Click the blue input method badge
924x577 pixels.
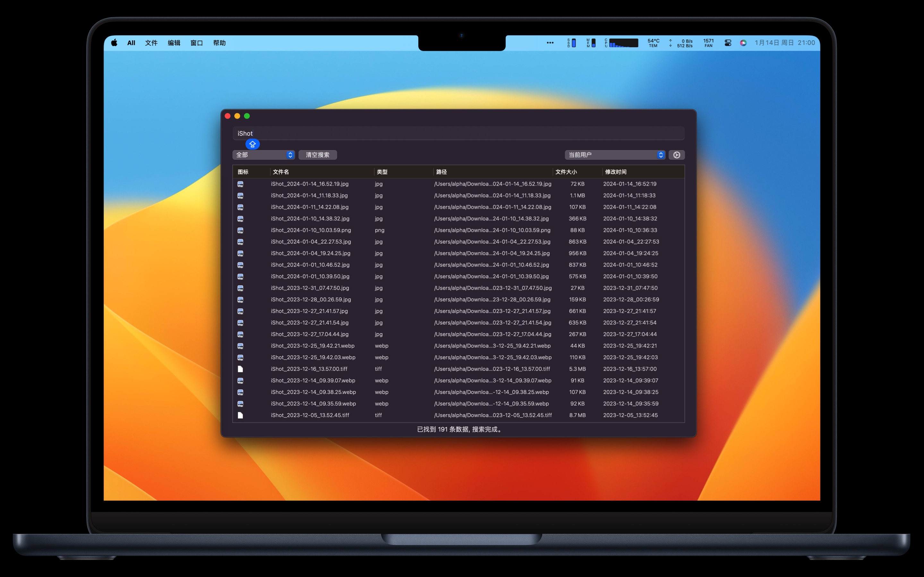pyautogui.click(x=252, y=144)
